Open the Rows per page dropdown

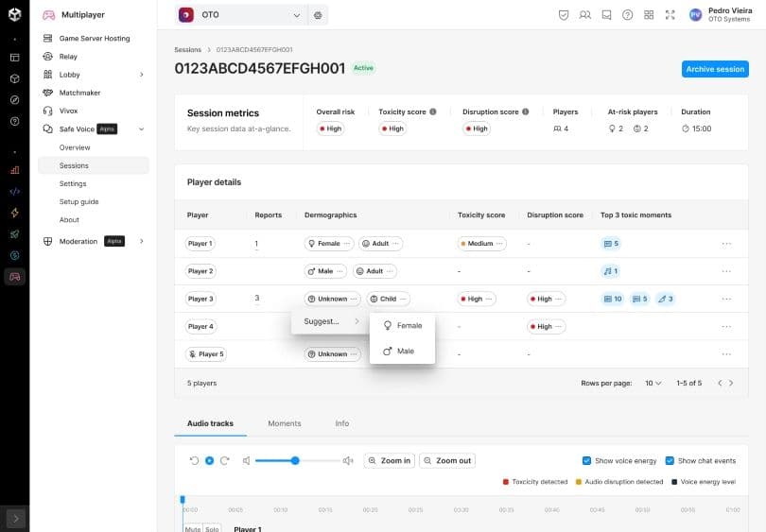point(653,384)
